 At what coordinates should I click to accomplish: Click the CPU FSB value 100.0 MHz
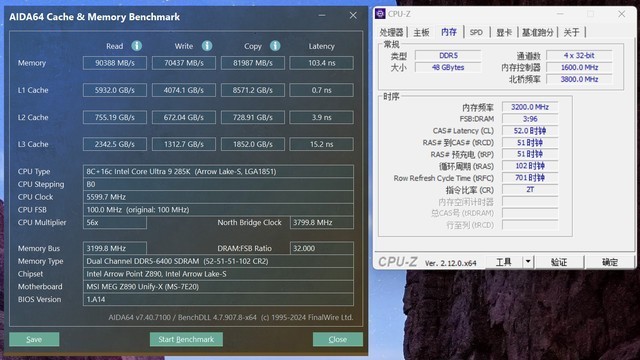tap(218, 209)
